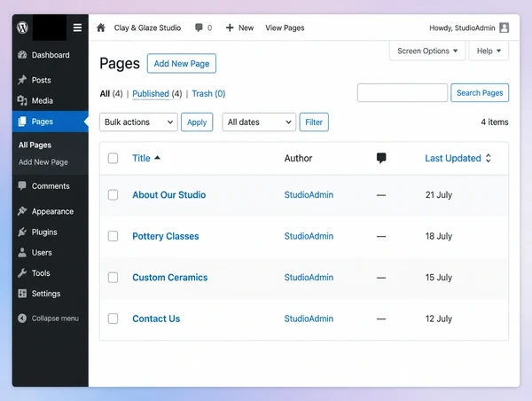Screen dimensions: 532x401
Task: Click View Pages in the top bar
Action: (285, 28)
